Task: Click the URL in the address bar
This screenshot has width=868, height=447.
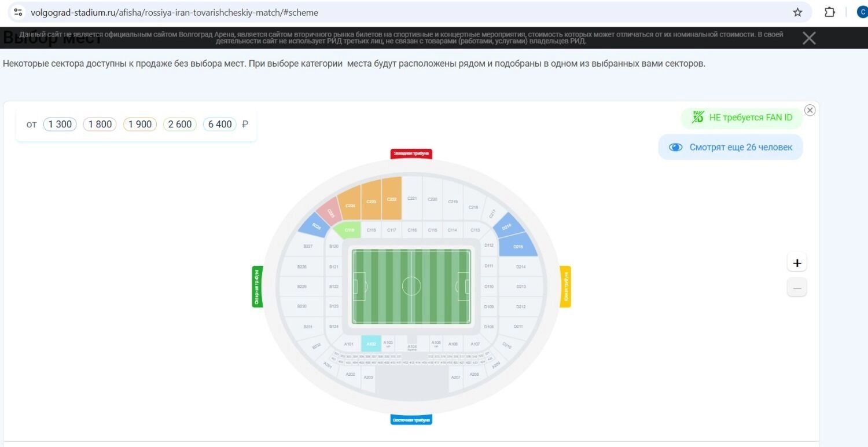Action: click(174, 12)
